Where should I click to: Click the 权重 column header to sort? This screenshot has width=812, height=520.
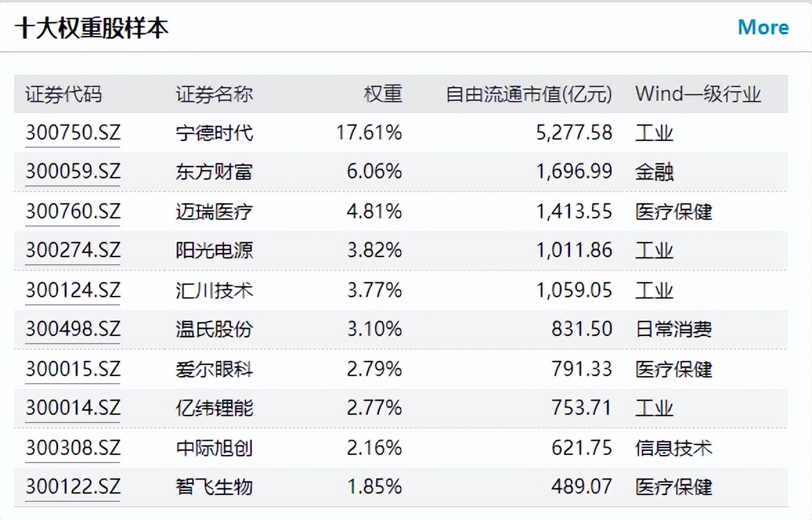click(x=382, y=94)
